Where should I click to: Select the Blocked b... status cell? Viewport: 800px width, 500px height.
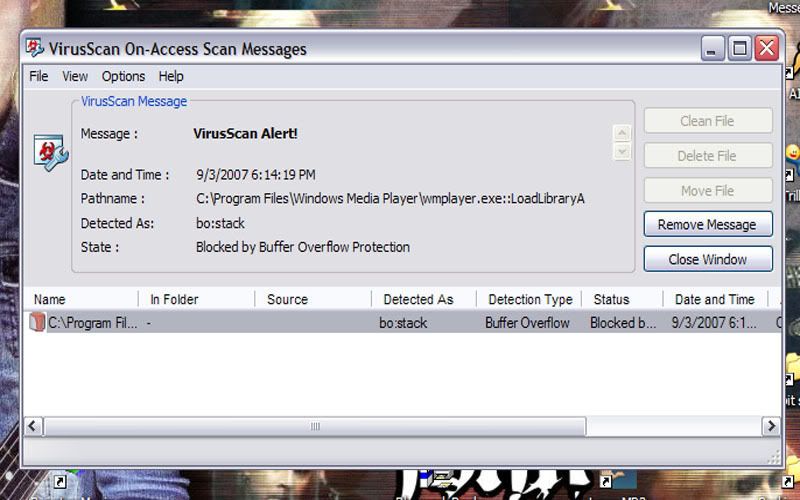623,323
